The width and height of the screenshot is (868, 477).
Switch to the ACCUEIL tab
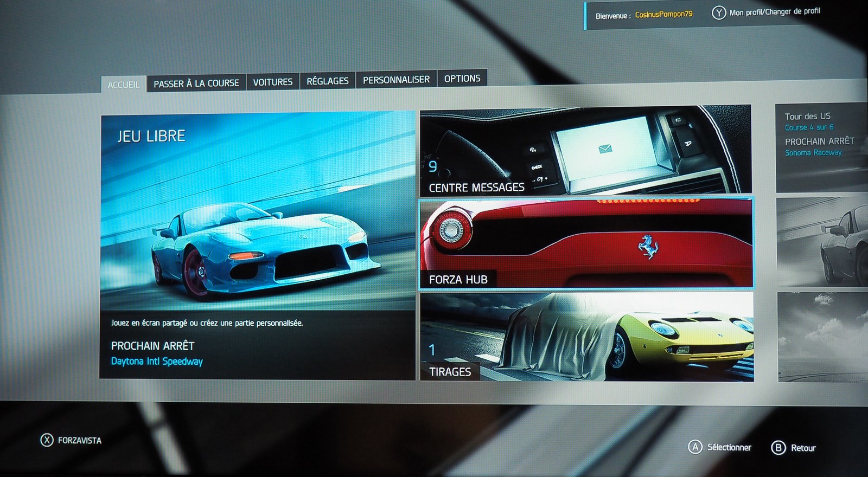(124, 85)
